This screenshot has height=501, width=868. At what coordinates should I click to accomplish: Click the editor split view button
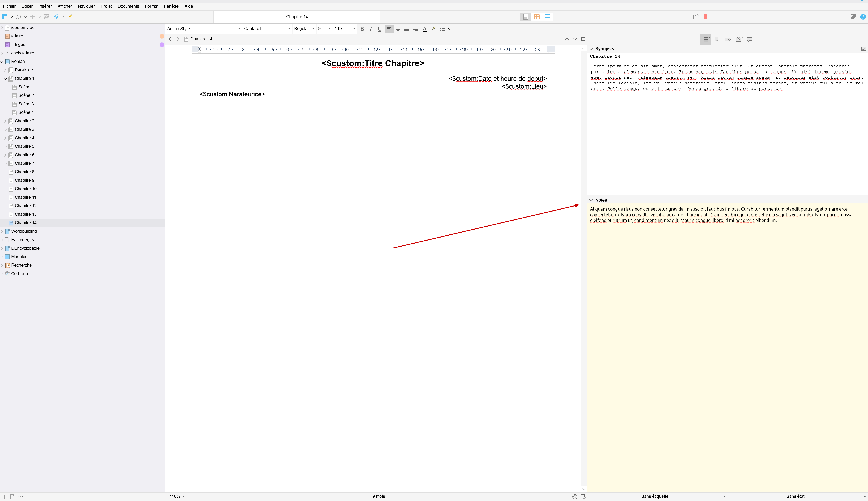(x=583, y=39)
